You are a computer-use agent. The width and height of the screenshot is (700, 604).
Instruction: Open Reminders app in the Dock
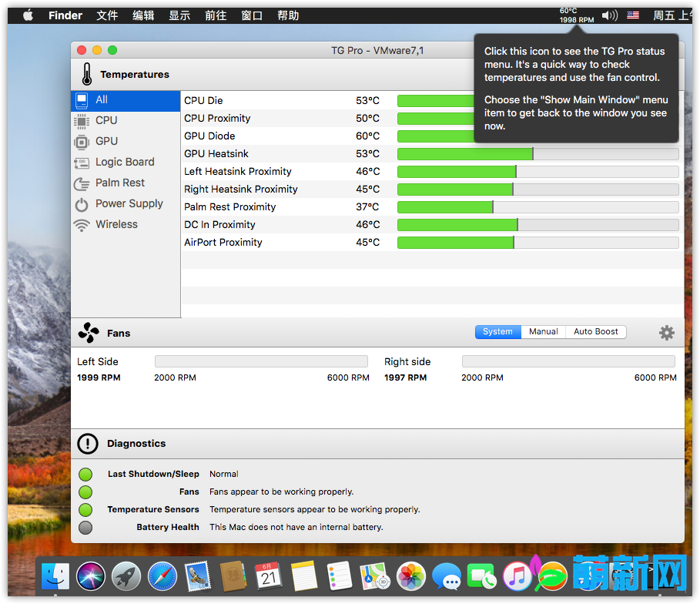[x=340, y=576]
